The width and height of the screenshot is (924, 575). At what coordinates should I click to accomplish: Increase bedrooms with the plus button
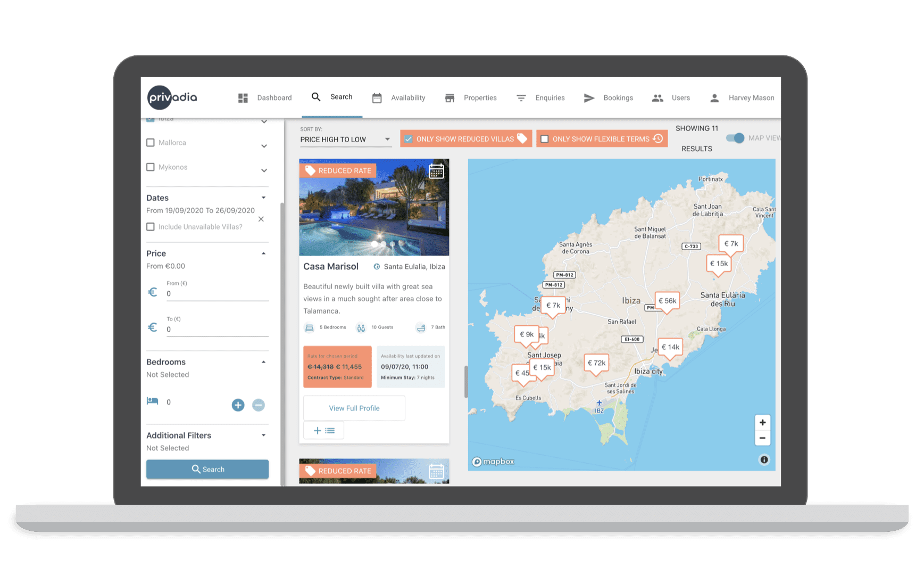(238, 405)
